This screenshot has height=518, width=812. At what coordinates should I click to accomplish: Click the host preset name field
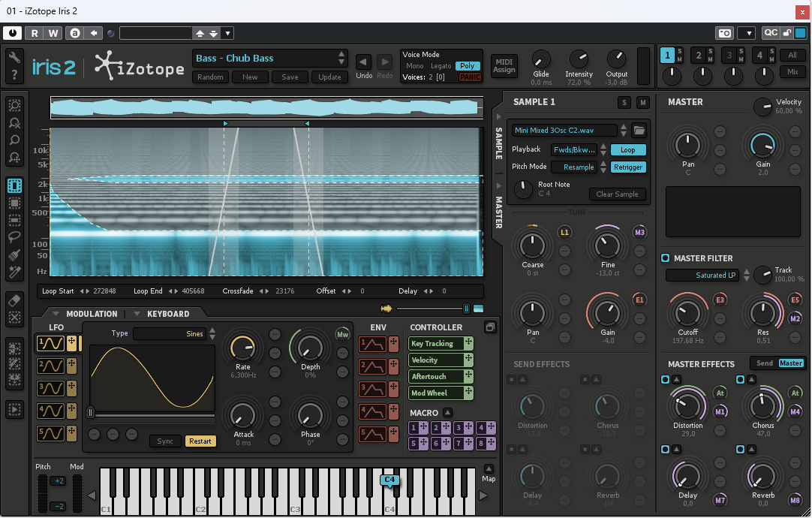point(155,33)
